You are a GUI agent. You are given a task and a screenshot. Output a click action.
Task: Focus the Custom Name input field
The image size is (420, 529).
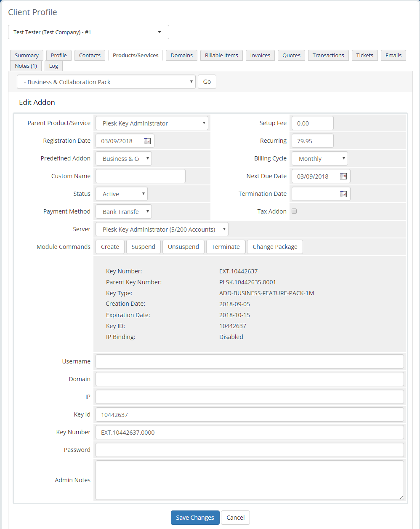141,176
